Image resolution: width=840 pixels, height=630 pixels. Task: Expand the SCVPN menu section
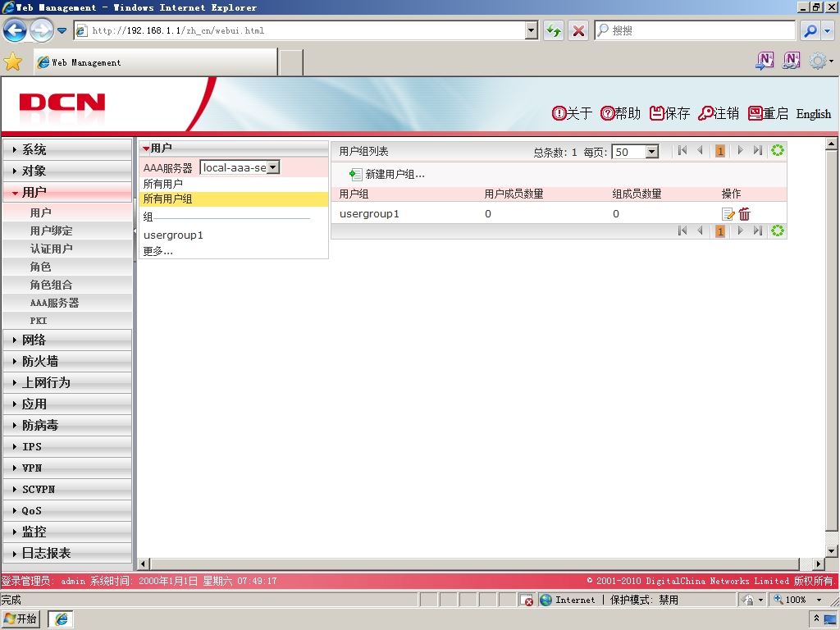(x=67, y=489)
